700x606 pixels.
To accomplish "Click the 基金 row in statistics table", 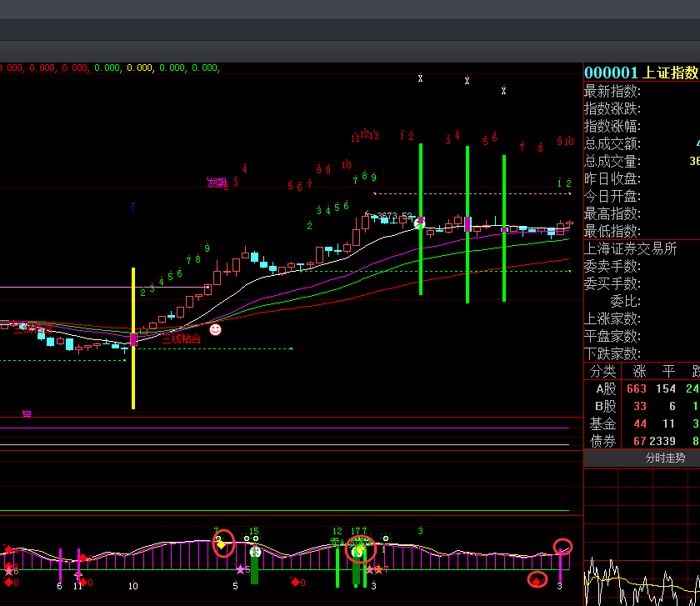I will click(x=606, y=423).
